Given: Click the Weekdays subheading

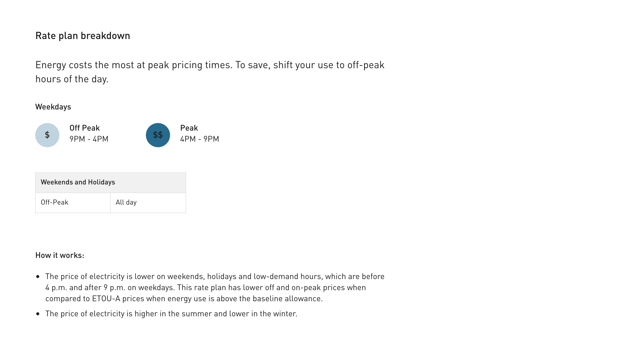Looking at the screenshot, I should click(53, 107).
